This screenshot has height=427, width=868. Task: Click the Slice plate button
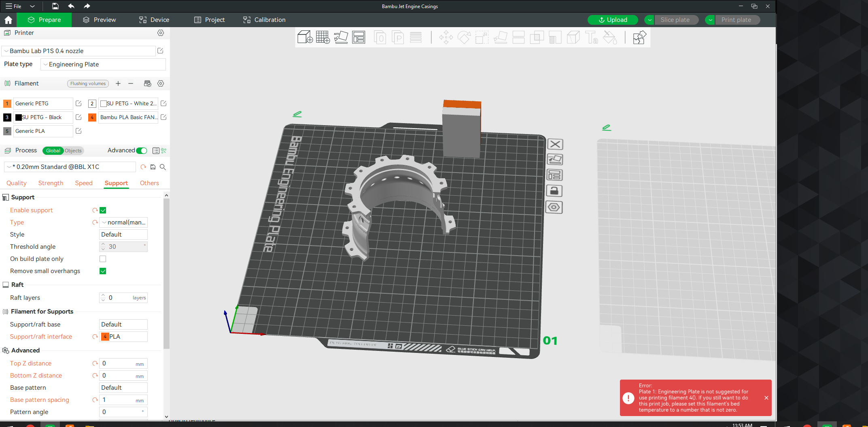676,19
